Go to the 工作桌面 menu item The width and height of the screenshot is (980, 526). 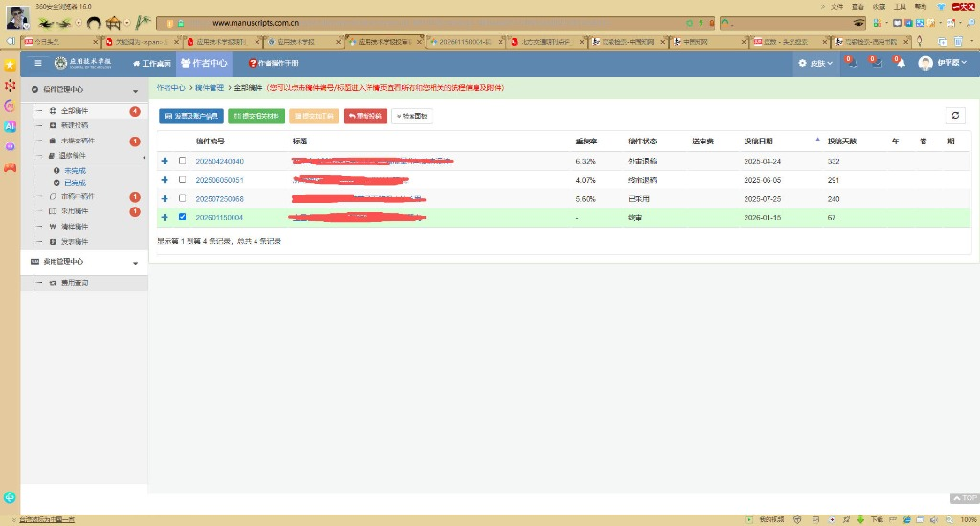coord(152,63)
